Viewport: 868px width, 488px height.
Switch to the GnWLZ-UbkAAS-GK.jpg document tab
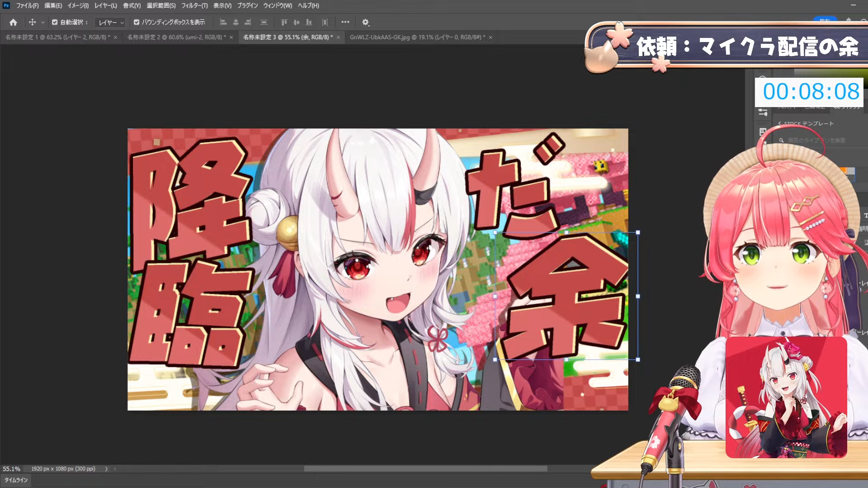pyautogui.click(x=417, y=37)
